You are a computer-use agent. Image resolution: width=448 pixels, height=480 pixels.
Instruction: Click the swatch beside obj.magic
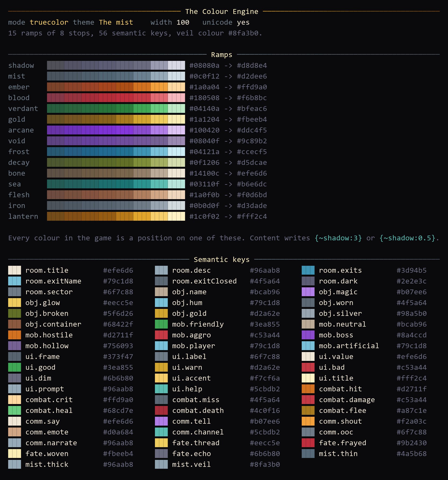pos(308,292)
